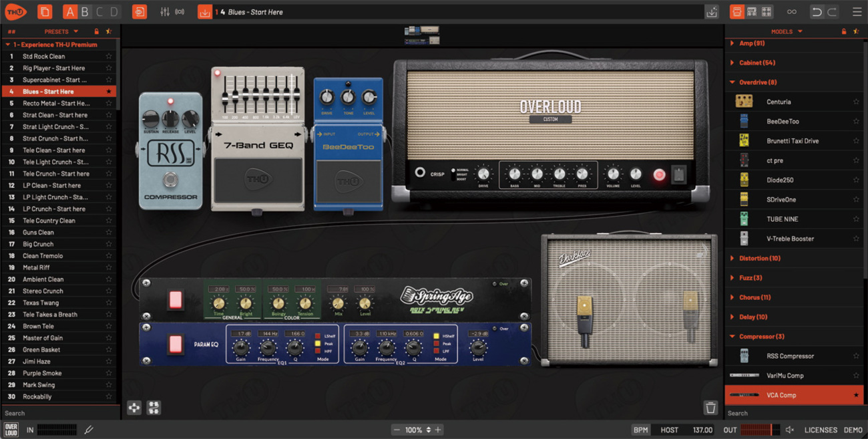
Task: Toggle the PARAM EQ power switch
Action: (x=176, y=344)
